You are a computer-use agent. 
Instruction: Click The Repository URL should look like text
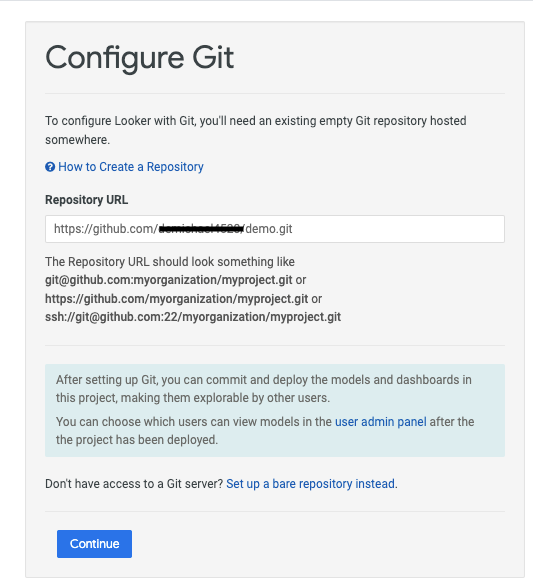[x=170, y=262]
